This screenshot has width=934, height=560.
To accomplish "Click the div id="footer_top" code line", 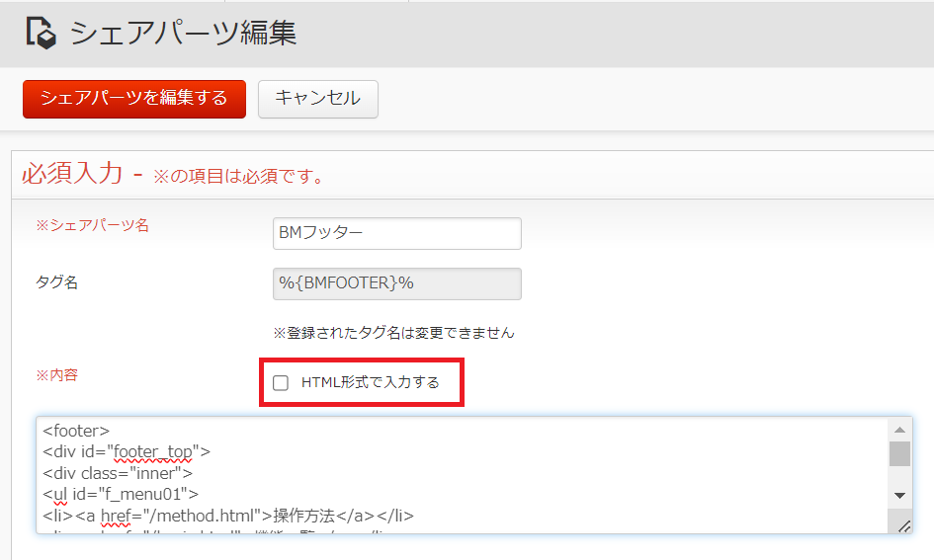I will point(127,451).
